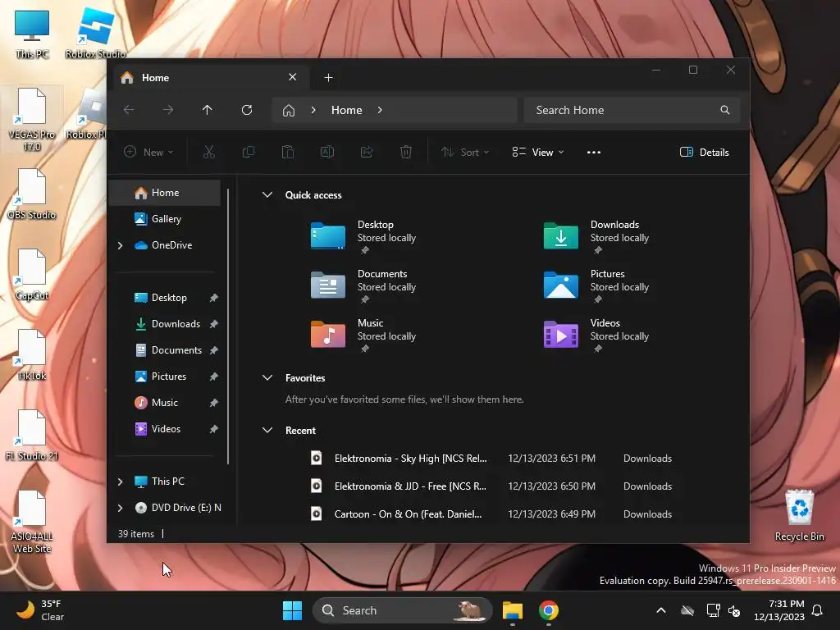
Task: Unpin Downloads from sidebar via pin icon
Action: coord(214,324)
